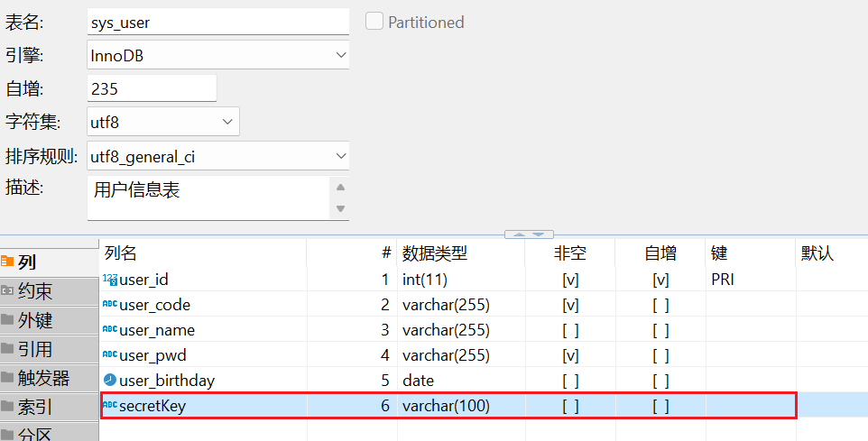The height and width of the screenshot is (441, 868).
Task: Open the utf8_general_ci collation dropdown
Action: pos(340,156)
